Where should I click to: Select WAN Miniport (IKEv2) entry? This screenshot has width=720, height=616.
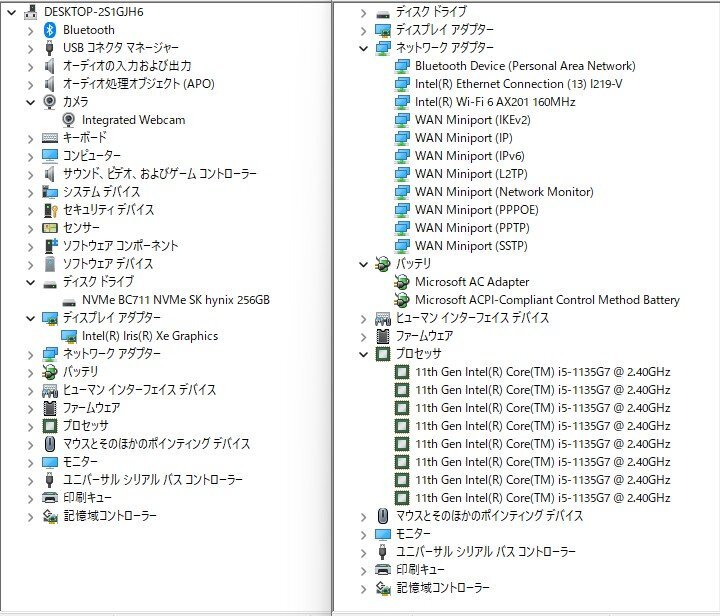coord(472,120)
